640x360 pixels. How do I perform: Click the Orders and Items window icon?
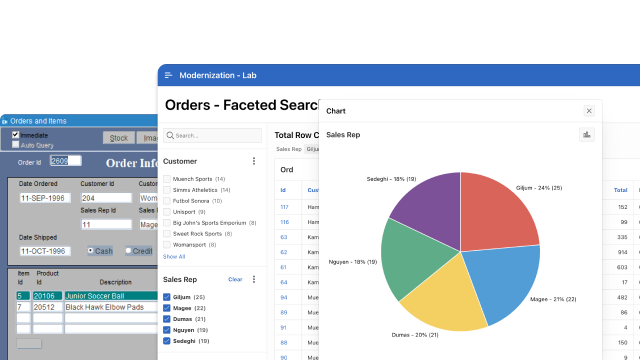(5, 121)
